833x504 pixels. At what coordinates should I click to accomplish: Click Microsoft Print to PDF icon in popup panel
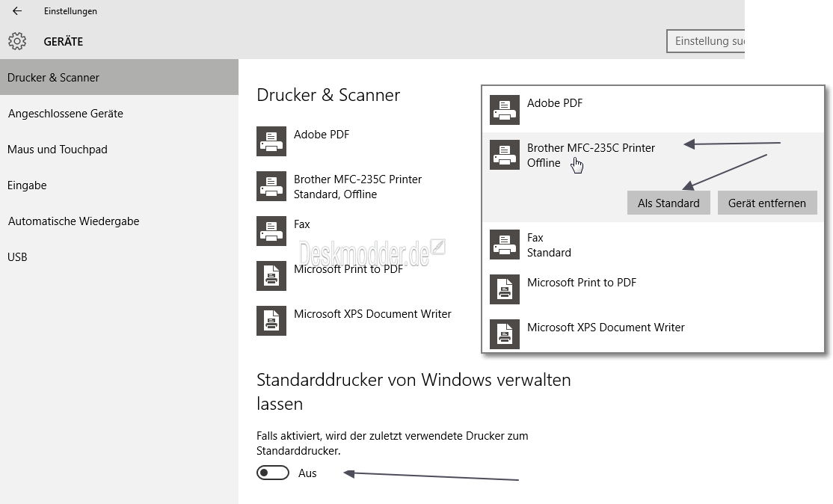point(504,289)
